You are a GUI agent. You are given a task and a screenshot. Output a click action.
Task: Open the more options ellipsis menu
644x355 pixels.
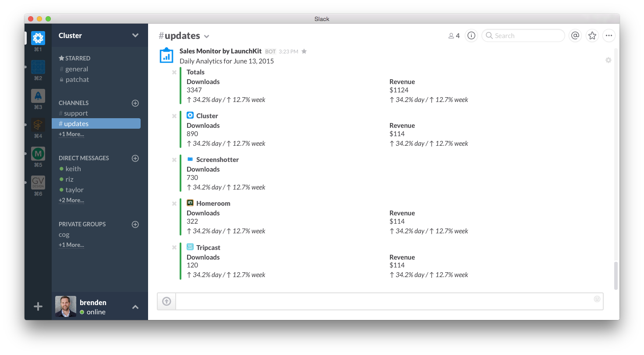(x=609, y=36)
